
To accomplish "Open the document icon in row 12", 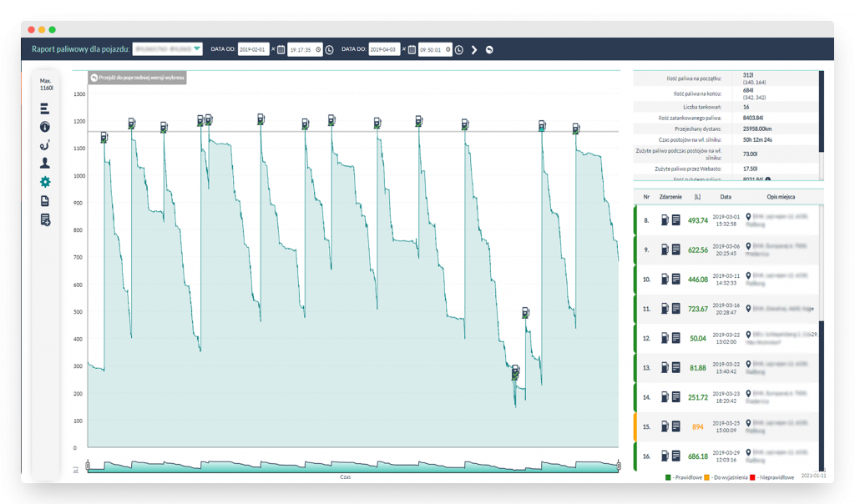I will pos(675,338).
